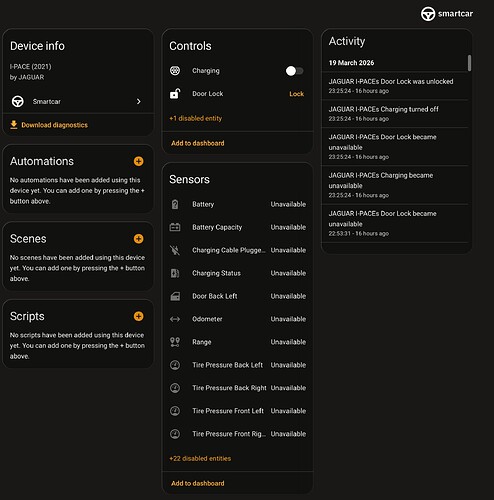Click the Odometer sensor icon
Image resolution: width=494 pixels, height=500 pixels.
click(175, 319)
